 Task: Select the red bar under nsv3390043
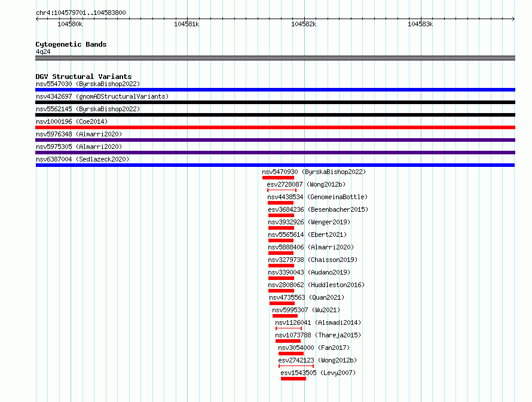pos(282,278)
